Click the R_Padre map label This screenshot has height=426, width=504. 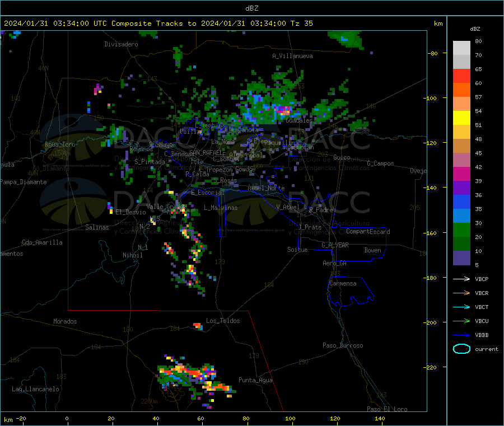tap(321, 210)
